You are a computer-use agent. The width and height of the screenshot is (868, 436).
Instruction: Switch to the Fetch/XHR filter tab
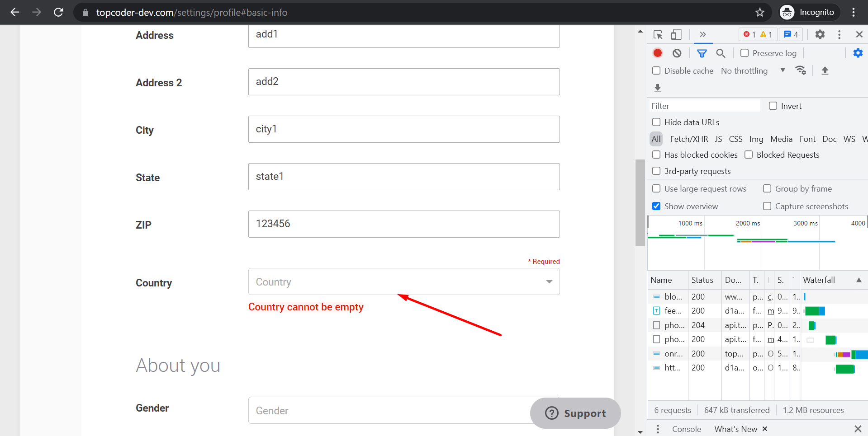(688, 139)
